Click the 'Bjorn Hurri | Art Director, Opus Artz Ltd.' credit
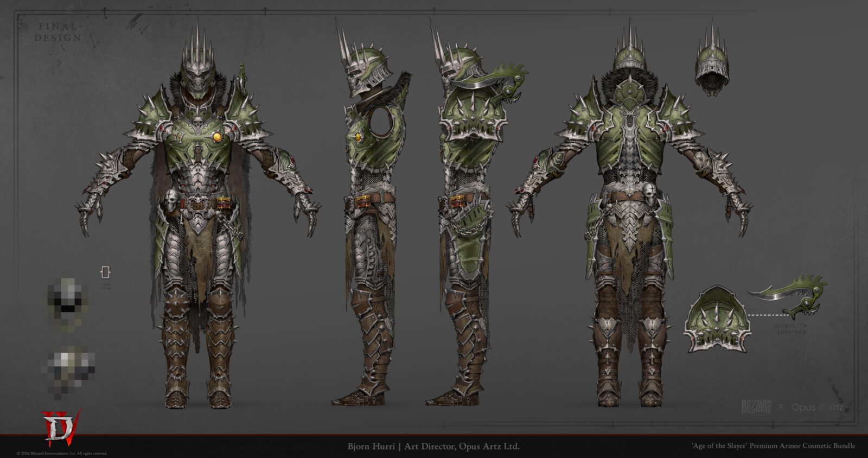This screenshot has width=868, height=458. click(433, 447)
